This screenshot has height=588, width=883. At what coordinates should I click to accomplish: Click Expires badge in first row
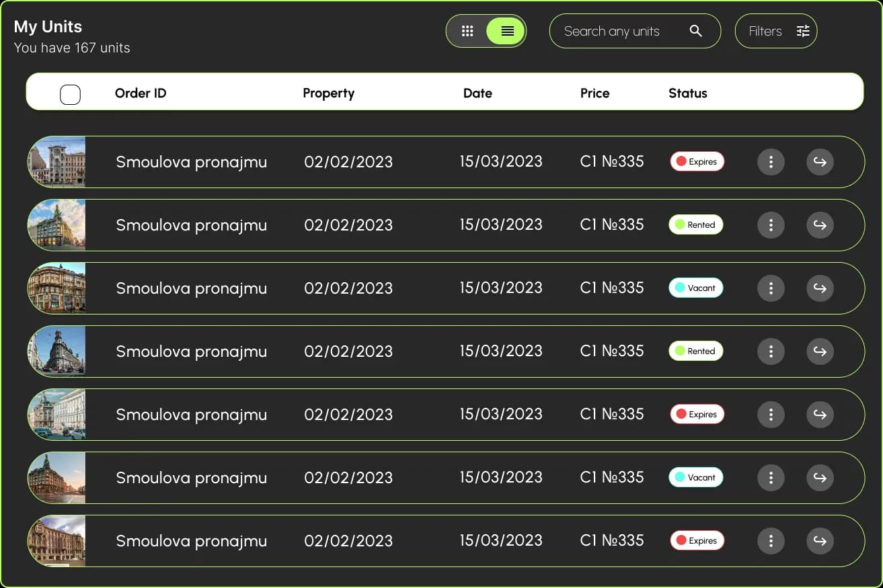pos(697,162)
